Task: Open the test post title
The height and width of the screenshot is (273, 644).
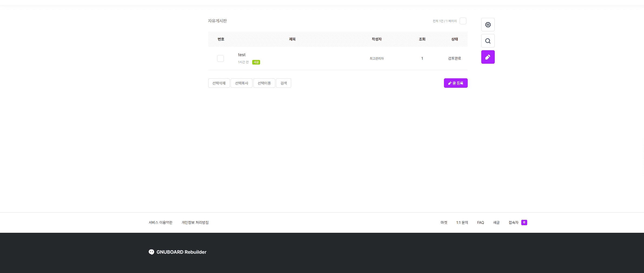Action: [242, 55]
